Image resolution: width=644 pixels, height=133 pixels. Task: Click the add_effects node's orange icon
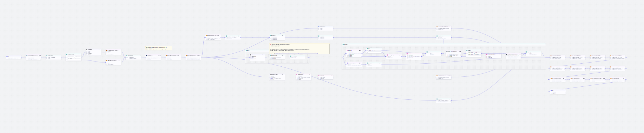[591, 67]
